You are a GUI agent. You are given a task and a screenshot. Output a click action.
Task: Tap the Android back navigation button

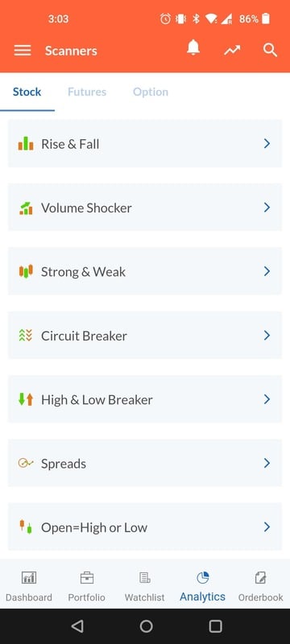[77, 626]
